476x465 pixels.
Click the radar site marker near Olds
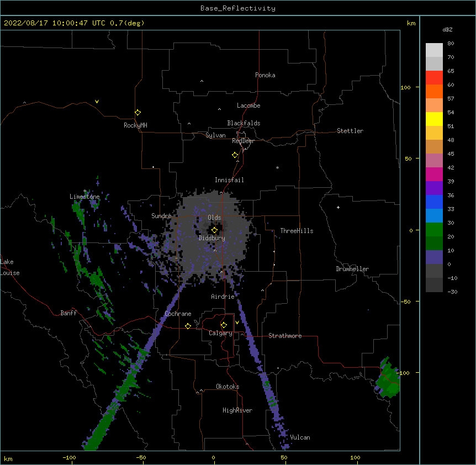click(x=214, y=230)
